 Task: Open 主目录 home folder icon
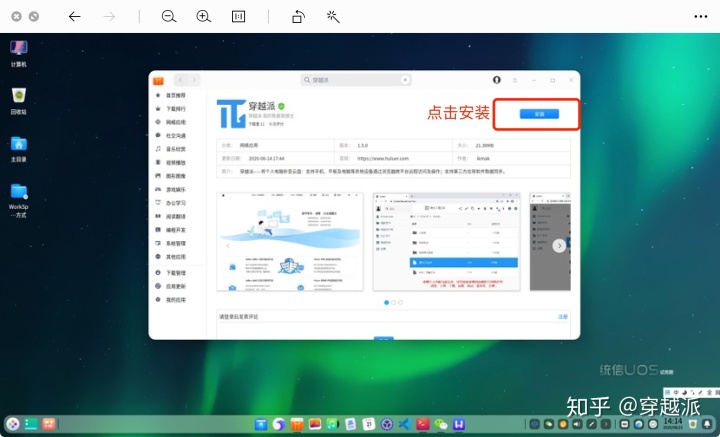[x=19, y=149]
